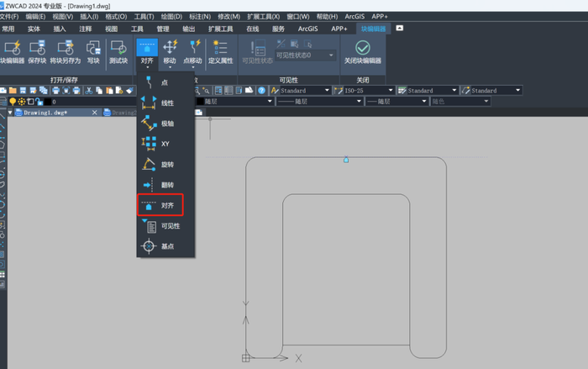The height and width of the screenshot is (369, 588).
Task: Click 将块另存为 save block as icon
Action: point(66,52)
